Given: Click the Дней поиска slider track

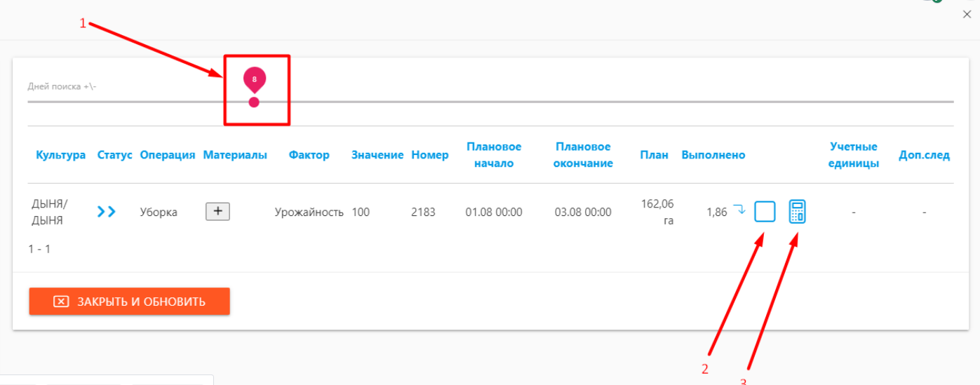Looking at the screenshot, I should click(x=490, y=102).
